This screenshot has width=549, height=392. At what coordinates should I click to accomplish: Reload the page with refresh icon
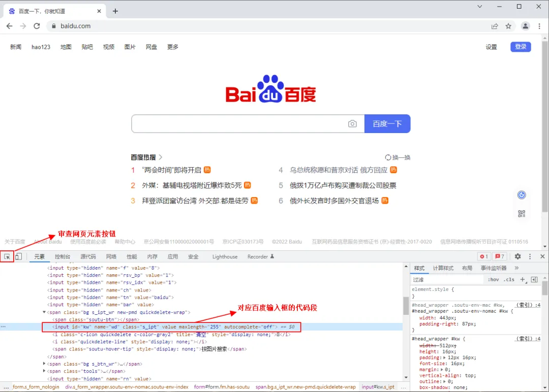[x=37, y=26]
